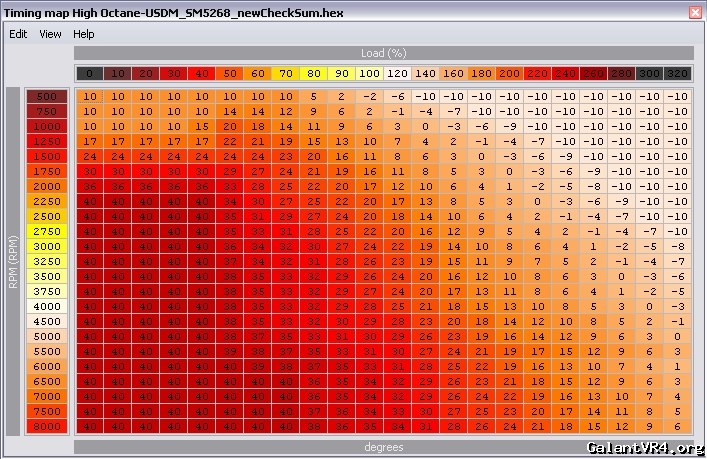Select the 0 load column header
The width and height of the screenshot is (707, 459).
pos(89,74)
